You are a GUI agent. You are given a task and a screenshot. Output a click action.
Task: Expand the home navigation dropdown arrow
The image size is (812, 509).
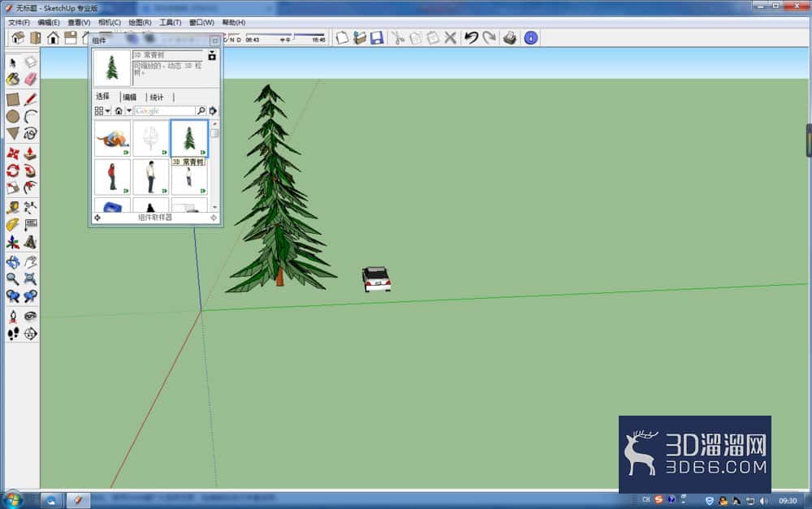click(129, 110)
